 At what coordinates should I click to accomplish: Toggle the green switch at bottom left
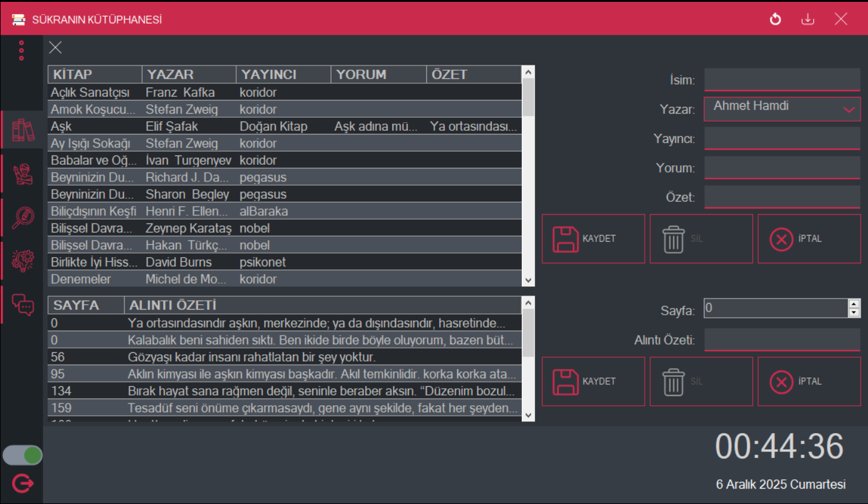click(x=23, y=455)
